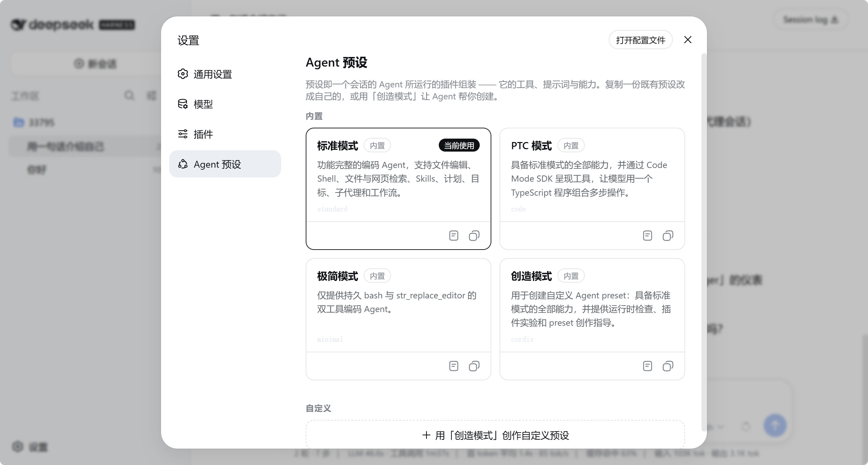Image resolution: width=868 pixels, height=465 pixels.
Task: Select the 极简模式 preset card
Action: coord(398,319)
